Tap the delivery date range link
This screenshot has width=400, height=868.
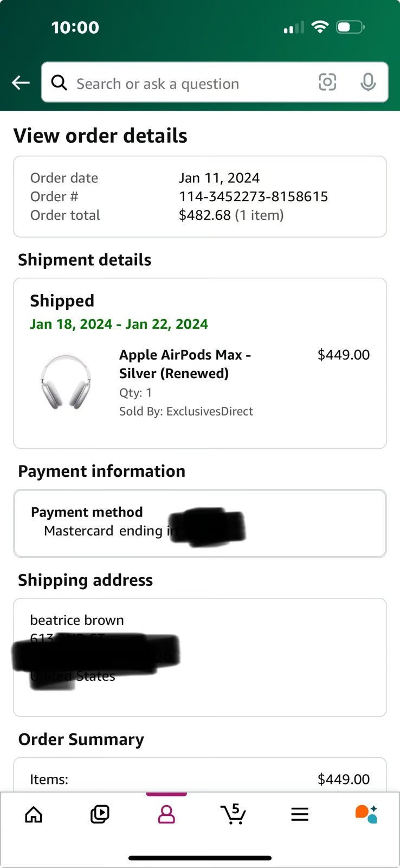(x=118, y=324)
